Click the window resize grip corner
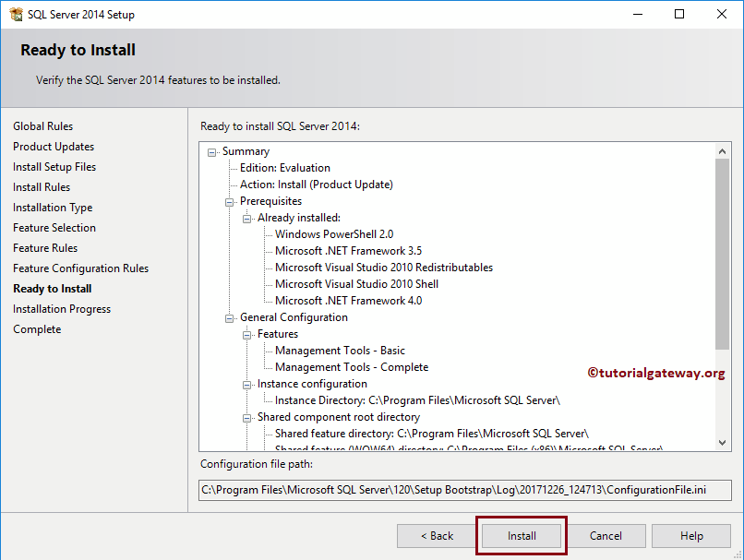The height and width of the screenshot is (560, 744). tap(738, 554)
